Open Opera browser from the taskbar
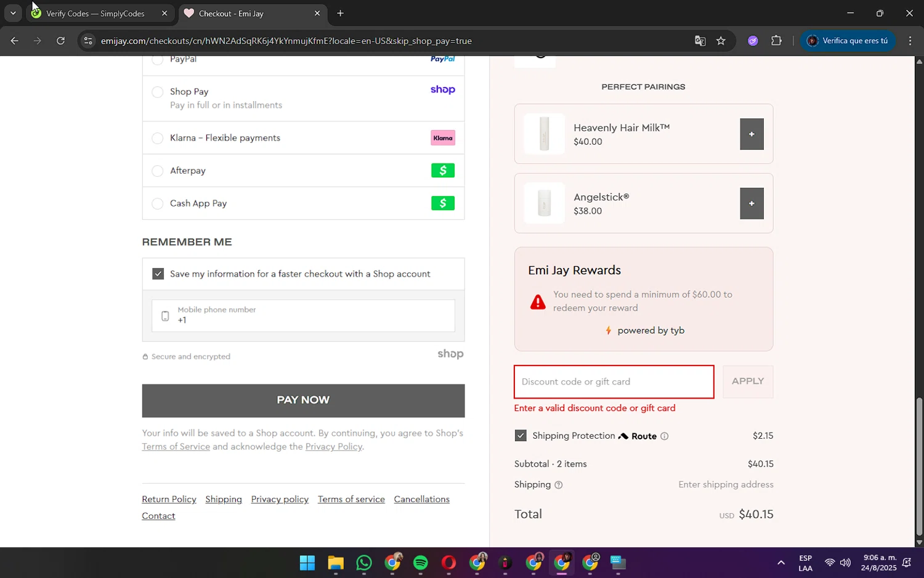Image resolution: width=924 pixels, height=578 pixels. [x=448, y=563]
